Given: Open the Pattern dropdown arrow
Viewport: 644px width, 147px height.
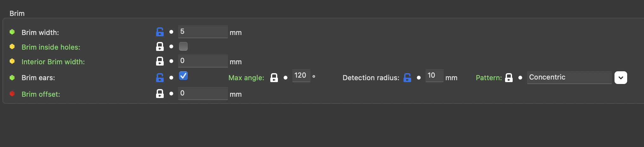Looking at the screenshot, I should [621, 78].
